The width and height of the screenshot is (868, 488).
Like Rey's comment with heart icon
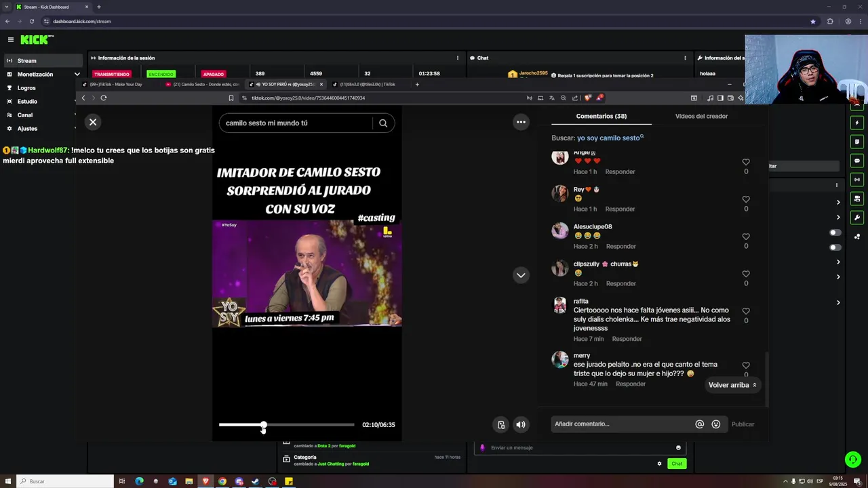tap(746, 199)
